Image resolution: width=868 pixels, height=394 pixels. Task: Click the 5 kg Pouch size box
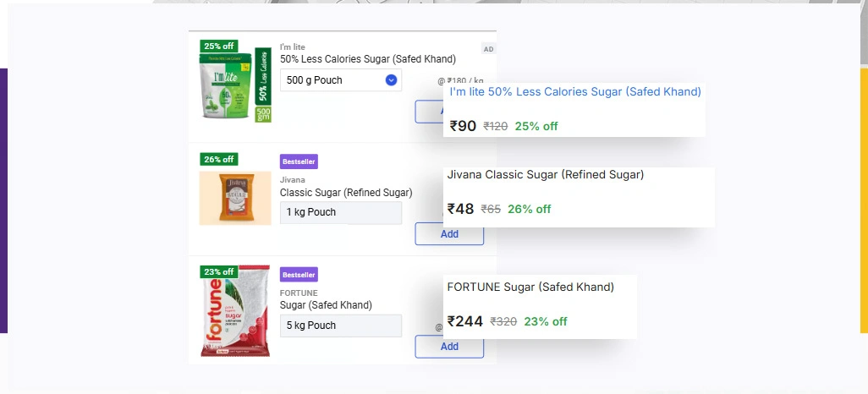pos(341,326)
